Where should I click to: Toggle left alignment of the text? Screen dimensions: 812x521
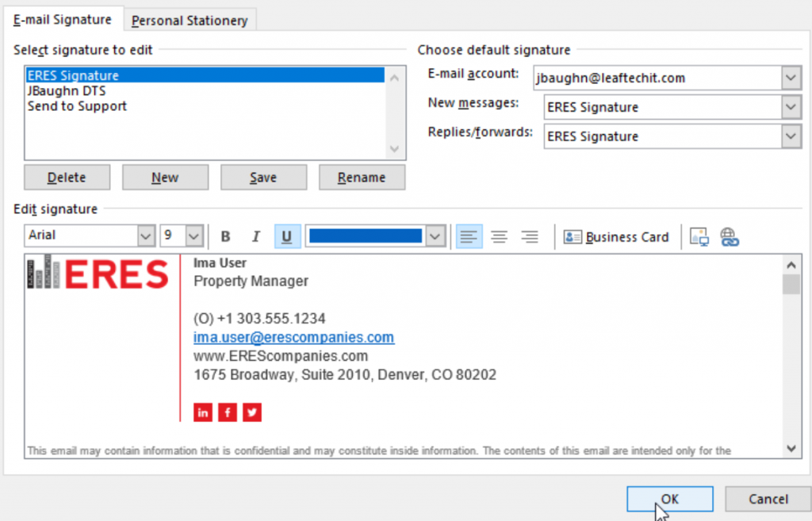pyautogui.click(x=469, y=236)
